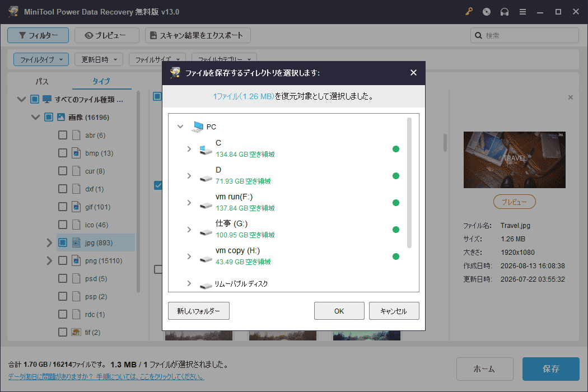Toggle the bmp (13) checkbox
Image resolution: width=588 pixels, height=392 pixels.
[x=63, y=153]
